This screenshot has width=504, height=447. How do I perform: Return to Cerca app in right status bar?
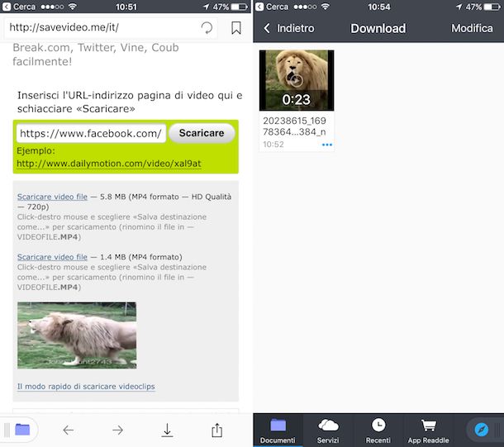pos(272,7)
